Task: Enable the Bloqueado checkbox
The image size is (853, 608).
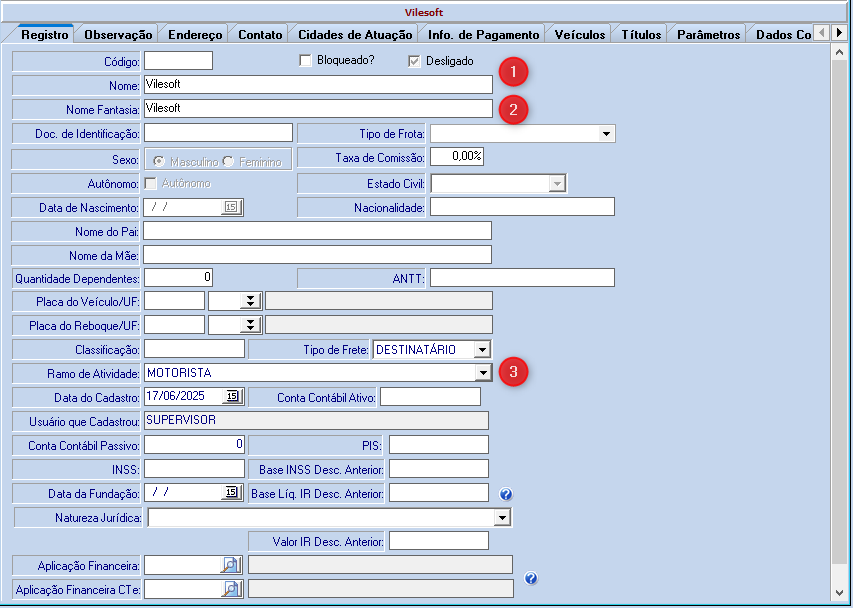Action: click(306, 61)
